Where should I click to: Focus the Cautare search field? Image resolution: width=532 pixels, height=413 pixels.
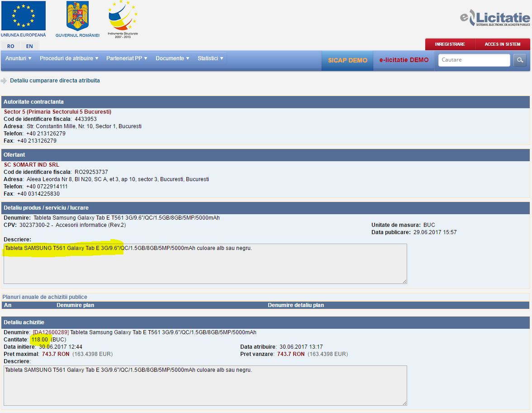point(474,60)
